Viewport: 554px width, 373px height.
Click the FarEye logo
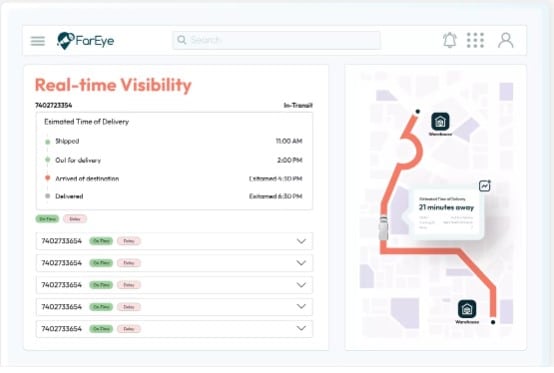(x=86, y=41)
